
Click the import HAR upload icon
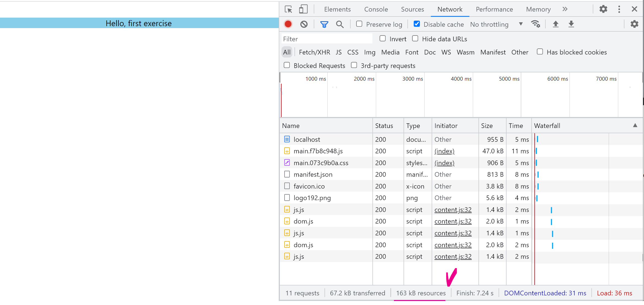(x=556, y=24)
